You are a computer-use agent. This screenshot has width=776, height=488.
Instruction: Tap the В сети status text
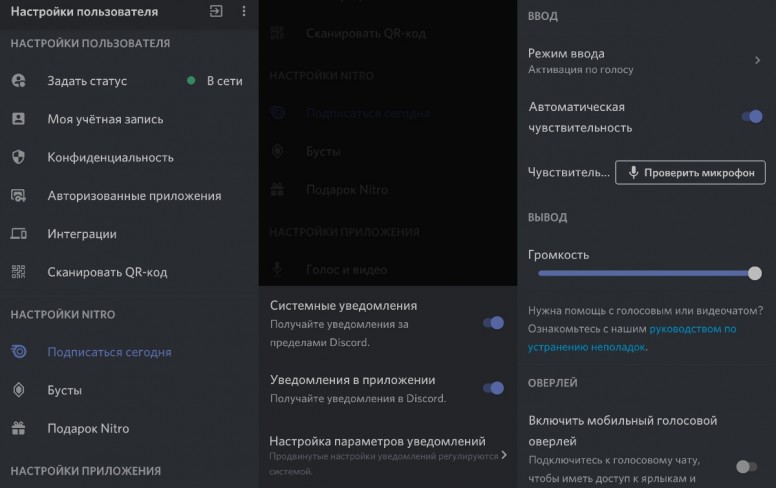click(225, 81)
